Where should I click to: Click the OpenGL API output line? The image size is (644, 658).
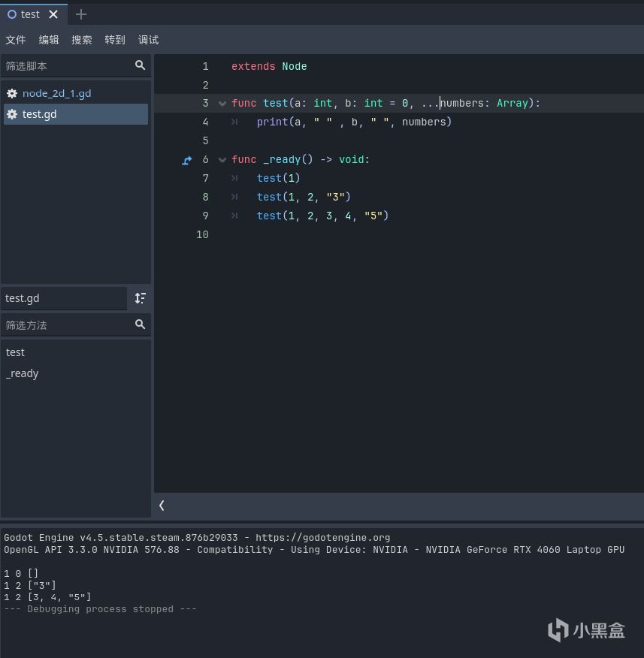point(314,550)
